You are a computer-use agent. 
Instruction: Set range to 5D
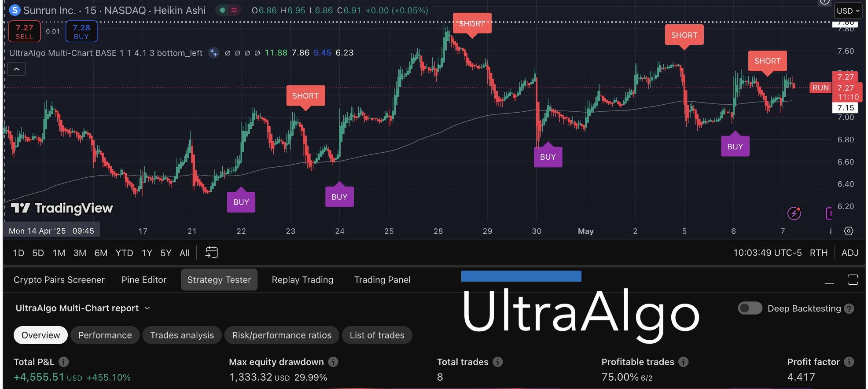click(38, 253)
